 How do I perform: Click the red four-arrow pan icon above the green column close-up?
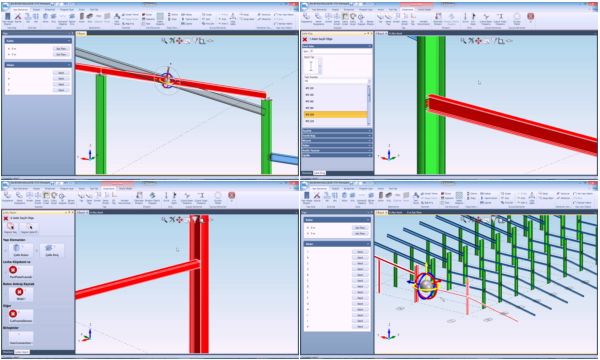pos(478,41)
